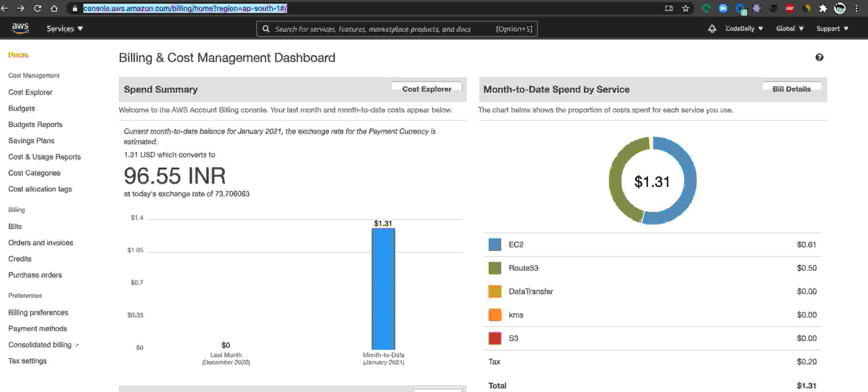Viewport: 868px width, 392px height.
Task: Click the install/cast icon in address bar
Action: click(x=669, y=8)
